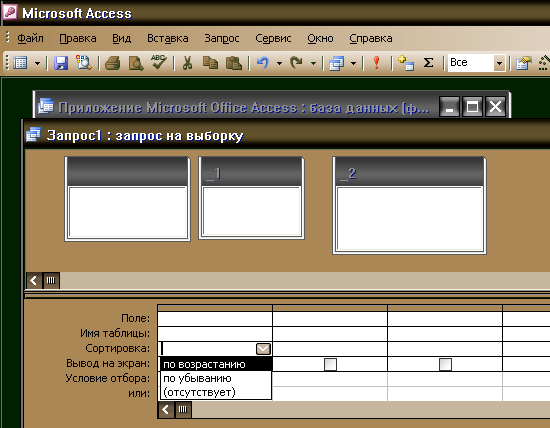Click the Запрос1 query window icon

tap(34, 135)
